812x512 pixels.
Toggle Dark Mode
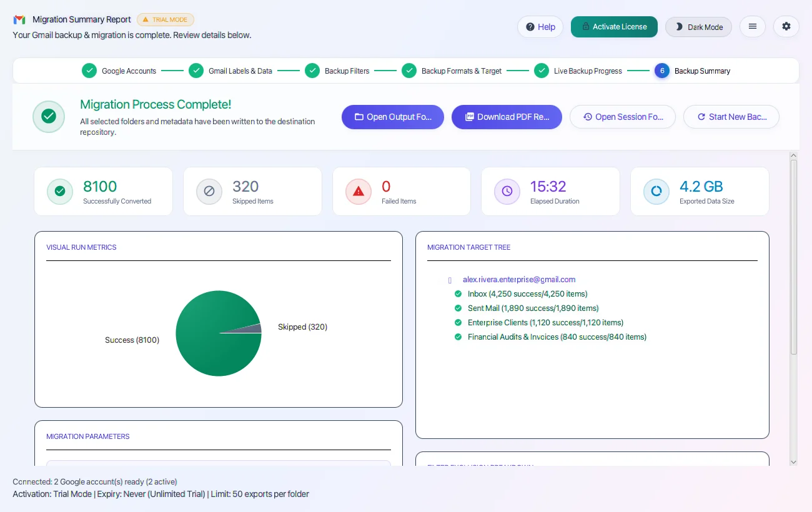[698, 27]
